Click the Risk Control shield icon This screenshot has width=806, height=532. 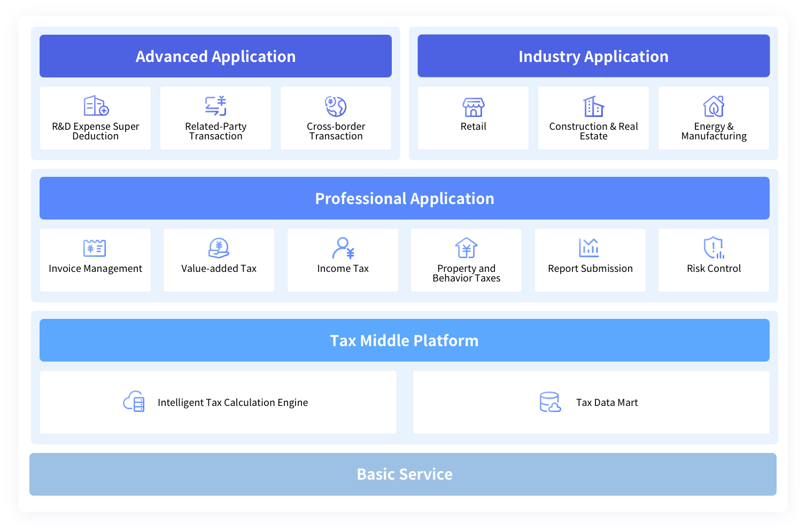tap(714, 248)
